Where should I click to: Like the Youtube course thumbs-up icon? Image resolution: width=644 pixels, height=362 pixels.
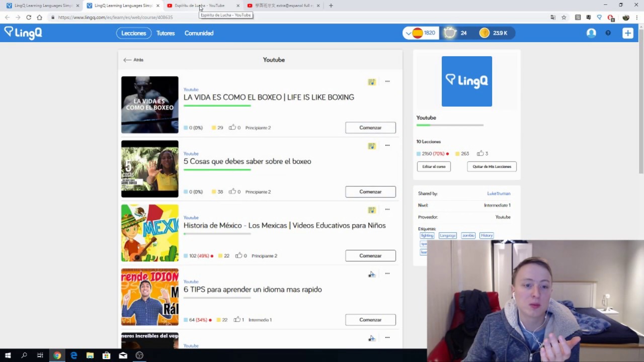click(480, 153)
